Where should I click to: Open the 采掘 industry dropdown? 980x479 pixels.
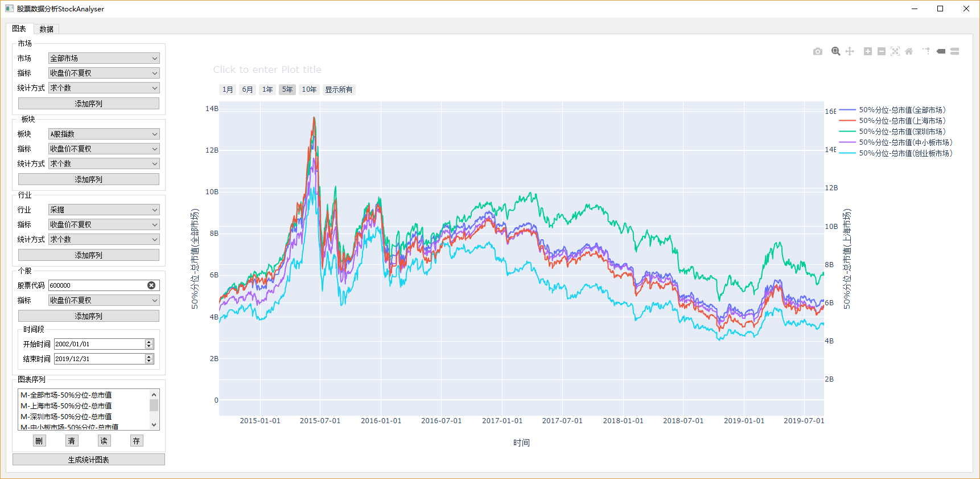pos(104,210)
